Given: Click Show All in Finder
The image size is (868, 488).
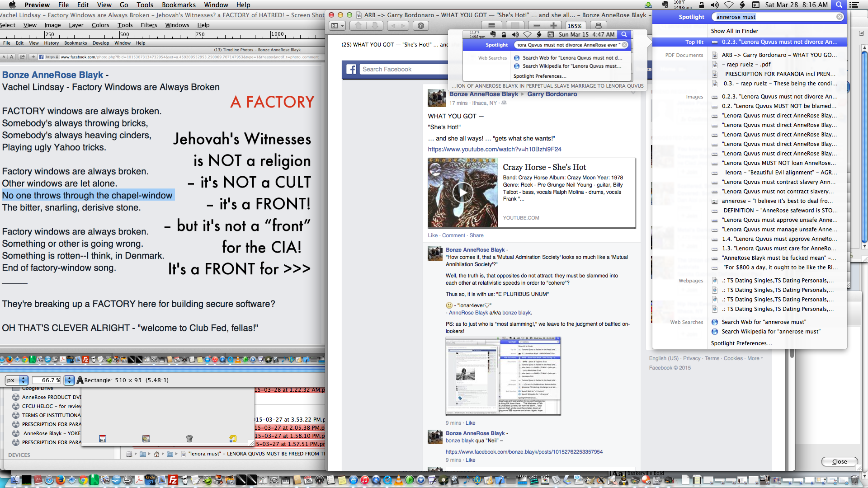Looking at the screenshot, I should 734,31.
